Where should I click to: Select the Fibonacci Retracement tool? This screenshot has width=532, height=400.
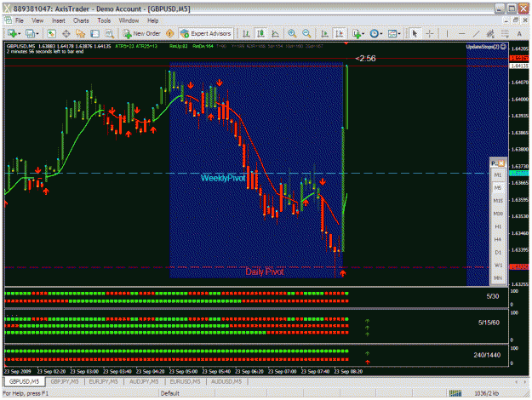pyautogui.click(x=505, y=33)
